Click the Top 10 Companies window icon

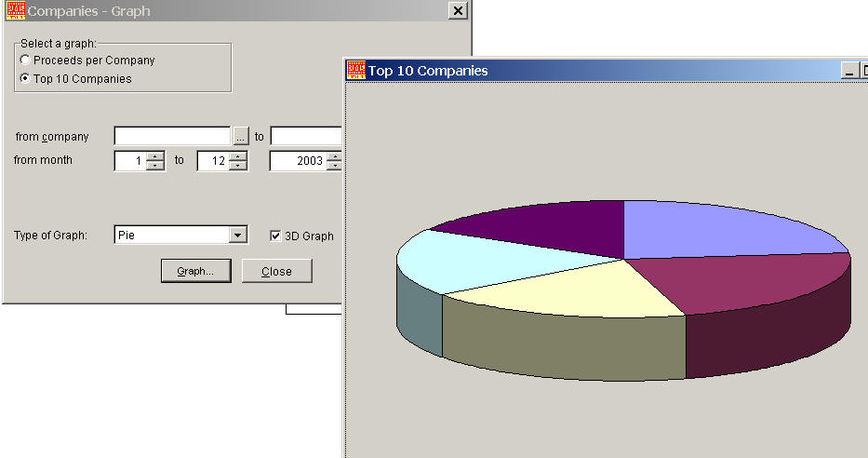click(356, 71)
